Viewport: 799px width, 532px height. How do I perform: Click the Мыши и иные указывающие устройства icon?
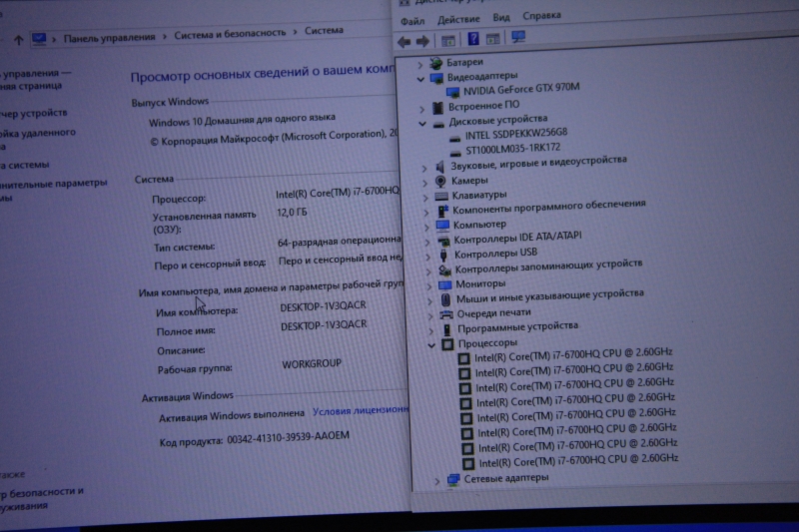(445, 299)
